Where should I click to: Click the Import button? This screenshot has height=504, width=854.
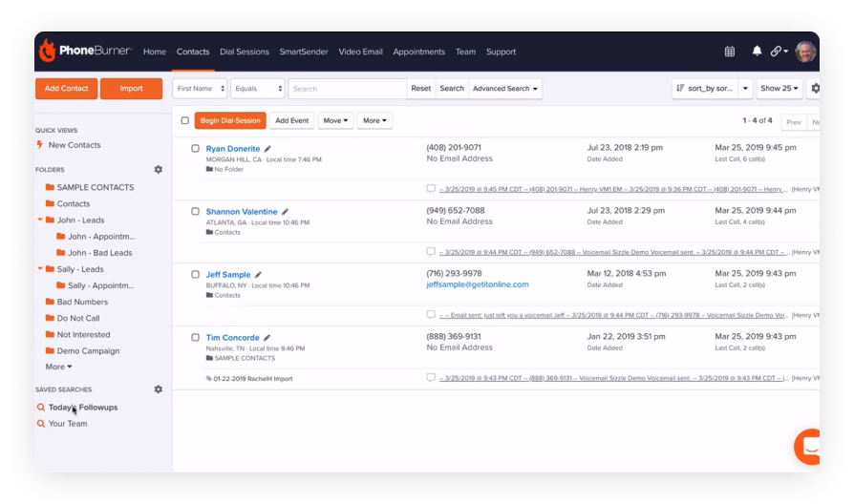[x=131, y=88]
